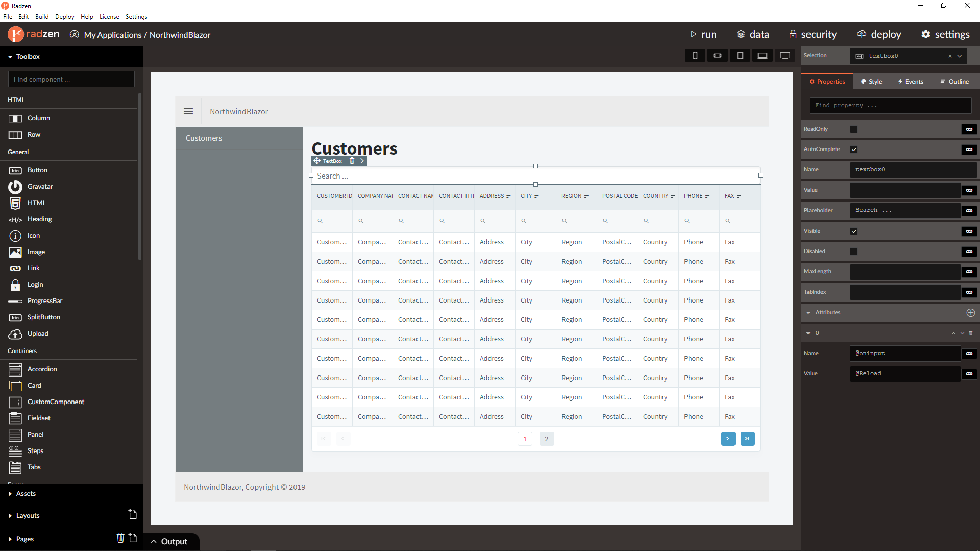The width and height of the screenshot is (980, 551).
Task: Click the new page icon in Pages row
Action: [133, 538]
